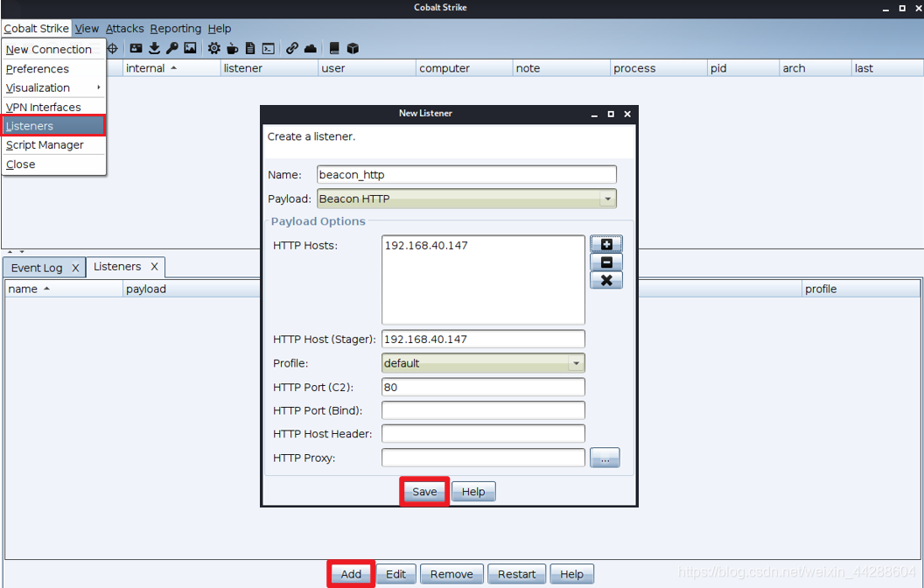Click the process column header
Viewport: 924px width, 588px height.
pos(659,68)
